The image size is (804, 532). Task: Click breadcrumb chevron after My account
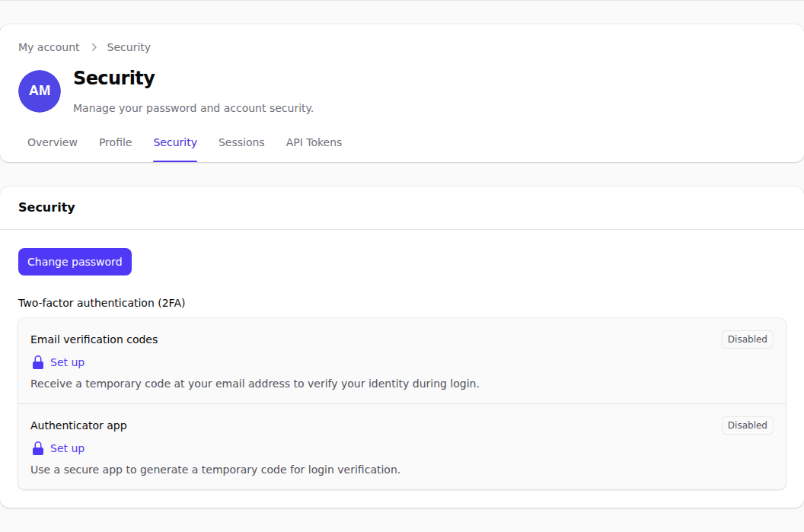point(94,47)
